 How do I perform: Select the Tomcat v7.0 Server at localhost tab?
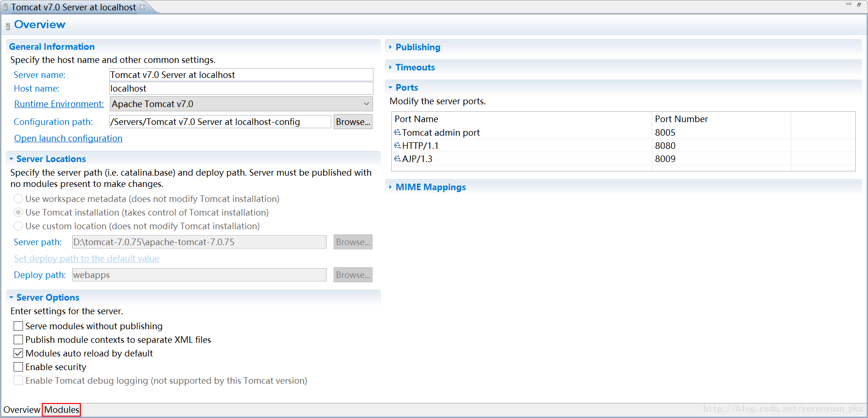coord(74,7)
